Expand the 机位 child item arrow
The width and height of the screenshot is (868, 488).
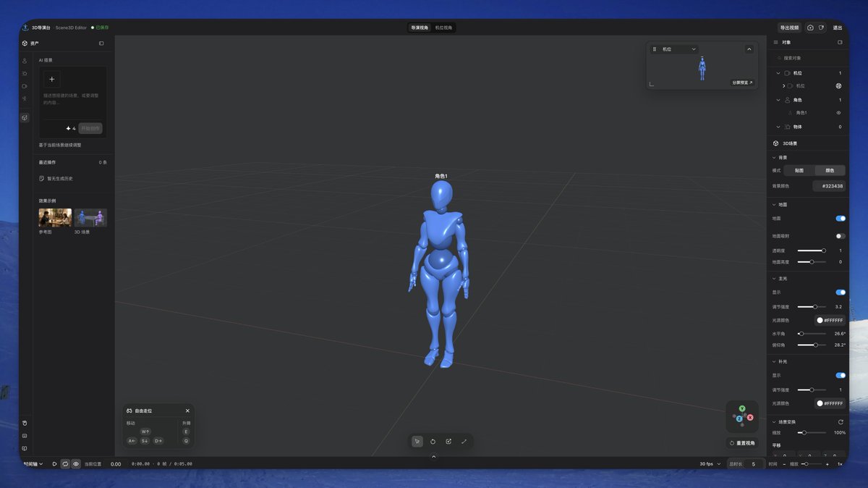pyautogui.click(x=784, y=86)
